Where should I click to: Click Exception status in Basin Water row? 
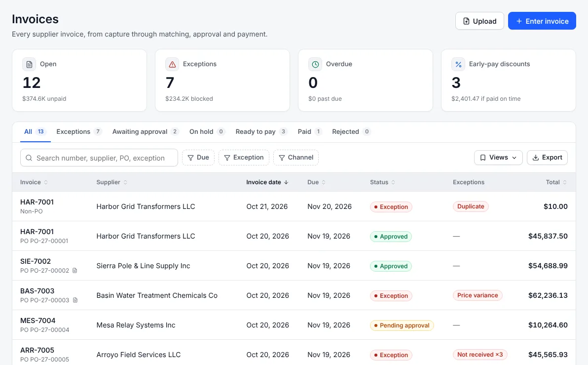391,295
